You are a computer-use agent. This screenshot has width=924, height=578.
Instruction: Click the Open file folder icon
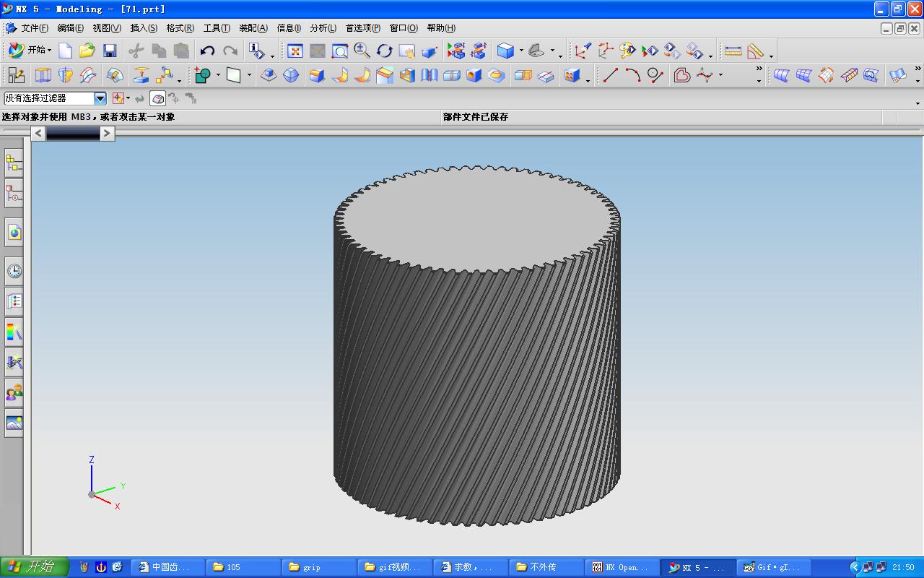tap(87, 51)
